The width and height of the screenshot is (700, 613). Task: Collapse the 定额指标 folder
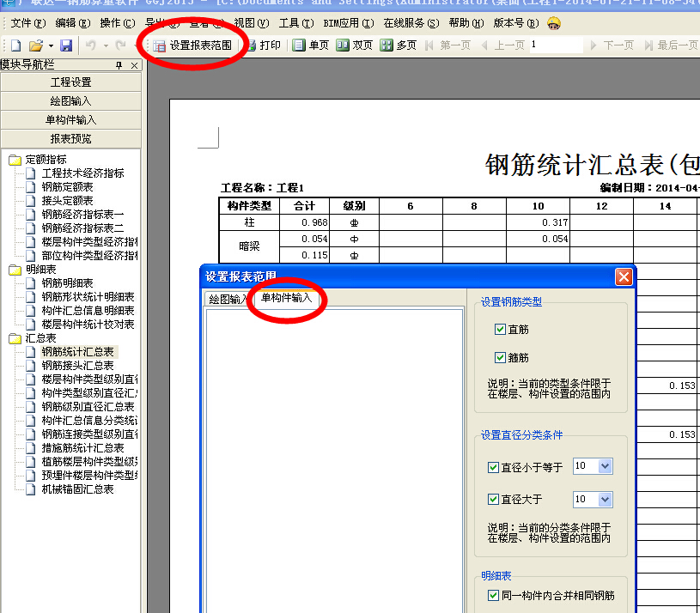15,160
